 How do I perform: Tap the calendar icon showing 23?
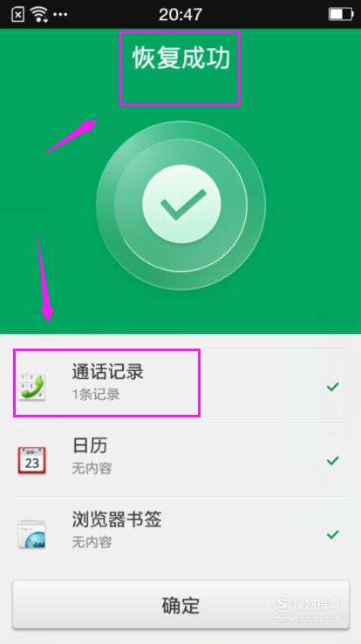coord(32,460)
